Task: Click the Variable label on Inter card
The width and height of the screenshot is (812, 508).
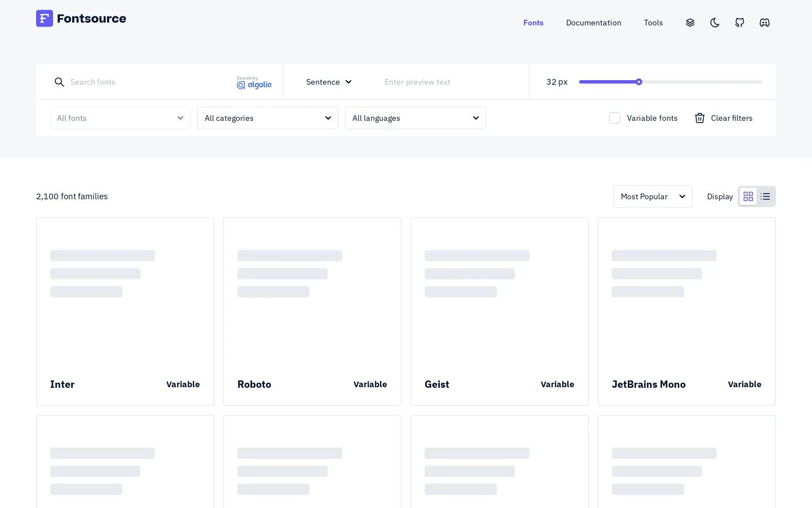Action: (183, 384)
